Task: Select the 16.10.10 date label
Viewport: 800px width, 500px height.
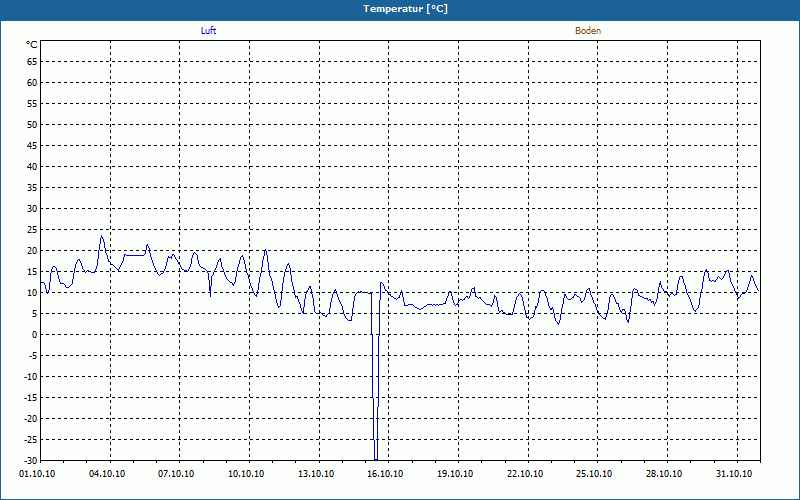Action: (x=385, y=474)
